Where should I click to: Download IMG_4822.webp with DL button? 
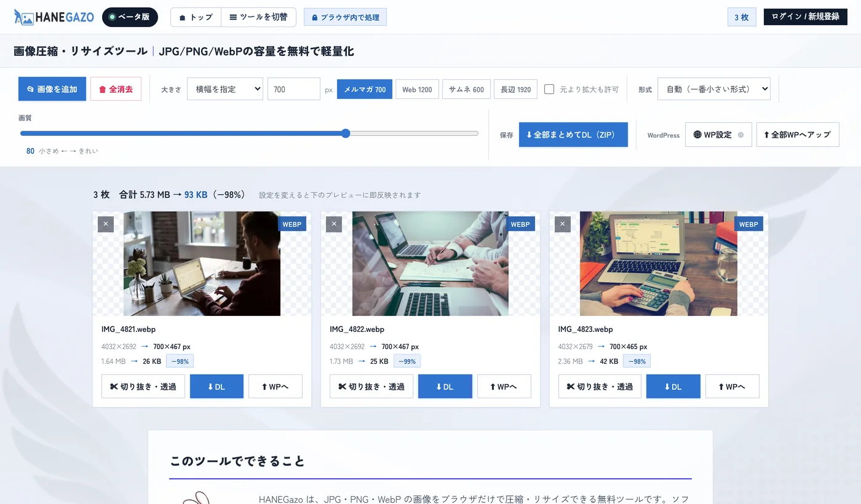(x=445, y=387)
